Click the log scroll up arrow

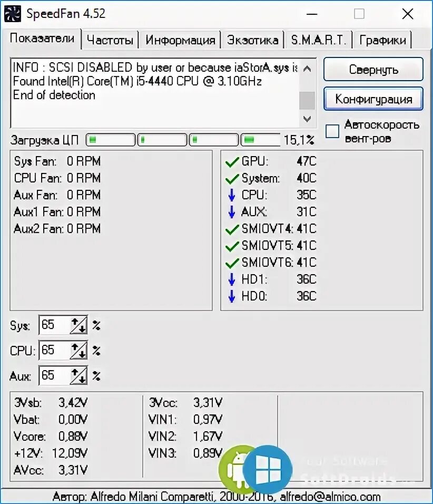click(x=307, y=69)
